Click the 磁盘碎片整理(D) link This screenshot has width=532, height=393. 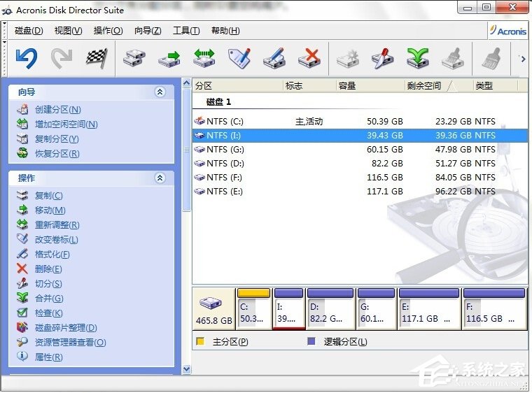coord(65,328)
